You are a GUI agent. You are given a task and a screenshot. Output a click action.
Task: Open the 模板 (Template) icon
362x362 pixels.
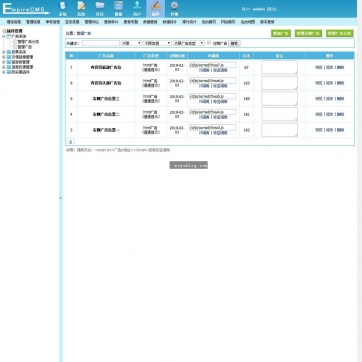118,8
